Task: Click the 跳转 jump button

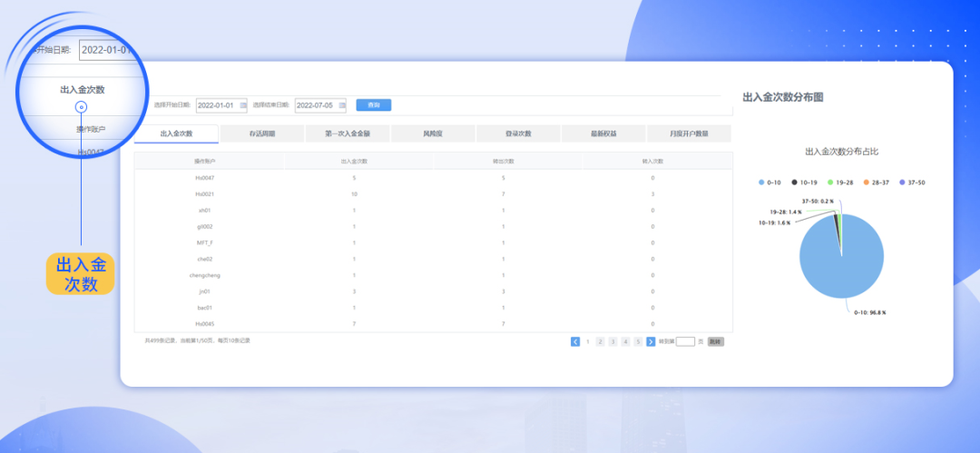Action: (716, 341)
